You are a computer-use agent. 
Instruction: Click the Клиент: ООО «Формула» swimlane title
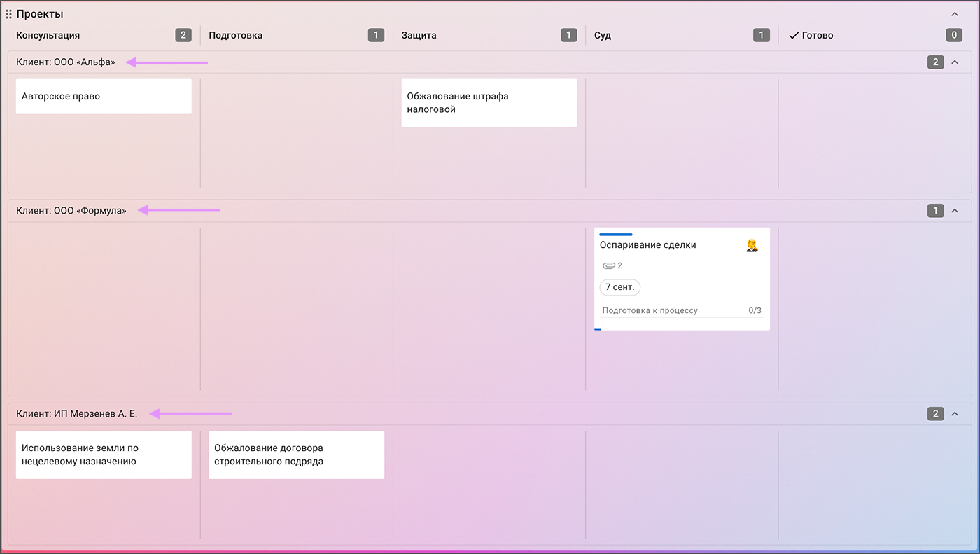click(x=71, y=211)
